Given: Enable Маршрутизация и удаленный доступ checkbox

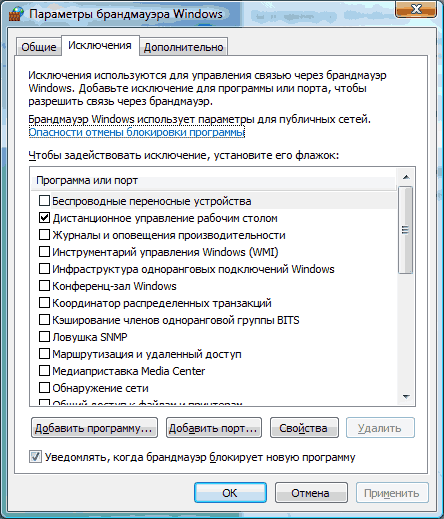Looking at the screenshot, I should click(x=44, y=354).
